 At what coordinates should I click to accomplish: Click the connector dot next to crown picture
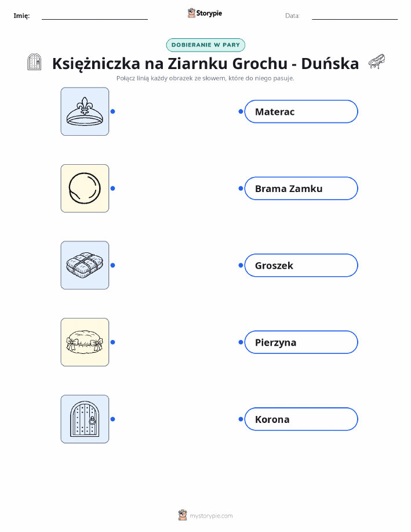click(113, 111)
